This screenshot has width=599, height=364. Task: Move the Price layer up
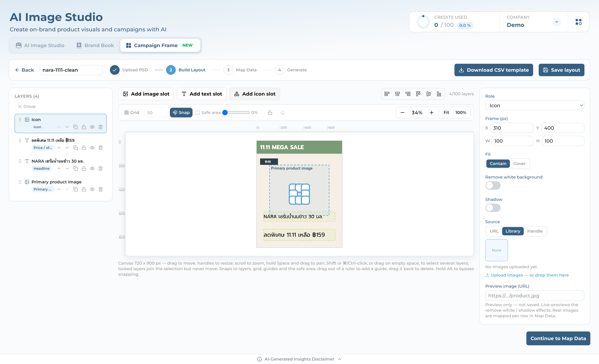click(x=59, y=148)
